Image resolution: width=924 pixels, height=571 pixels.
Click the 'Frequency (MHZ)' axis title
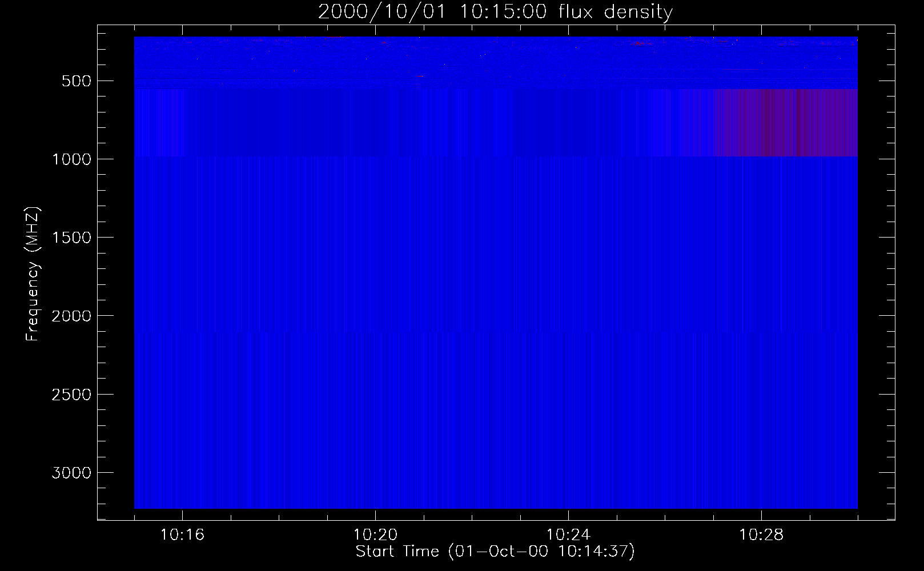(33, 274)
